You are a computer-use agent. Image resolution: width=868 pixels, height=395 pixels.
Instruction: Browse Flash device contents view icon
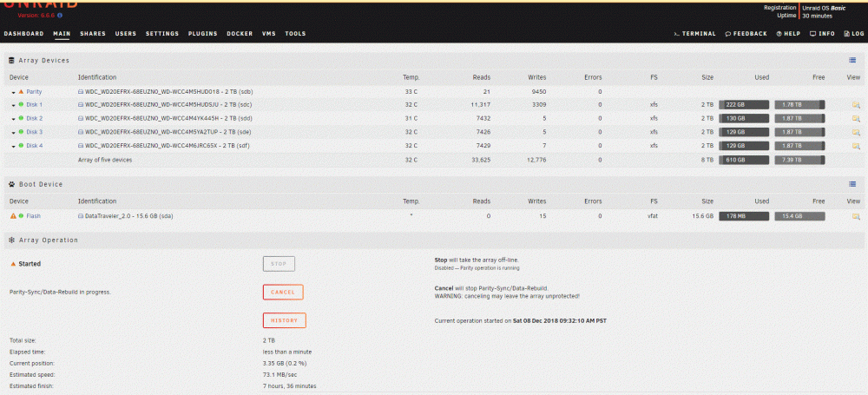click(856, 216)
